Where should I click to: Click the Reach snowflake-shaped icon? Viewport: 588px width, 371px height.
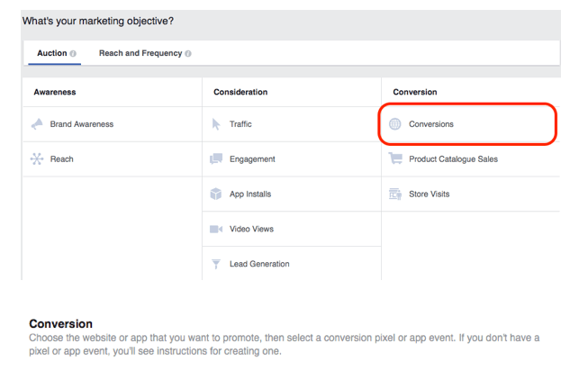pos(37,159)
